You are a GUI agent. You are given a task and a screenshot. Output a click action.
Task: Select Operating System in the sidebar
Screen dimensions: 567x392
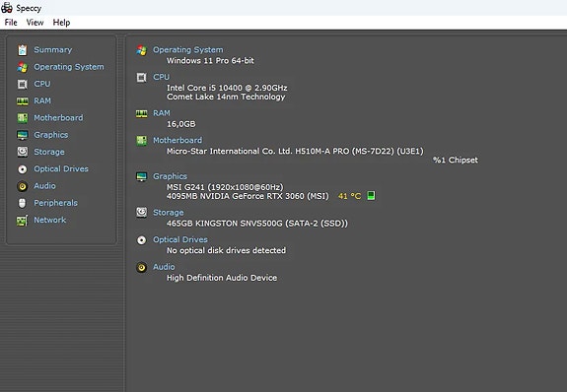69,67
